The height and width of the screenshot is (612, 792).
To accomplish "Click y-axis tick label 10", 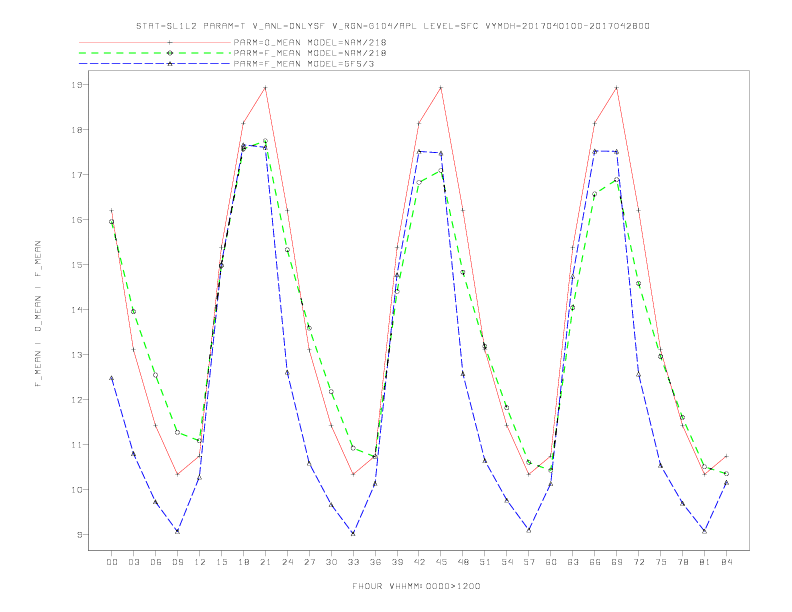I will click(x=76, y=490).
